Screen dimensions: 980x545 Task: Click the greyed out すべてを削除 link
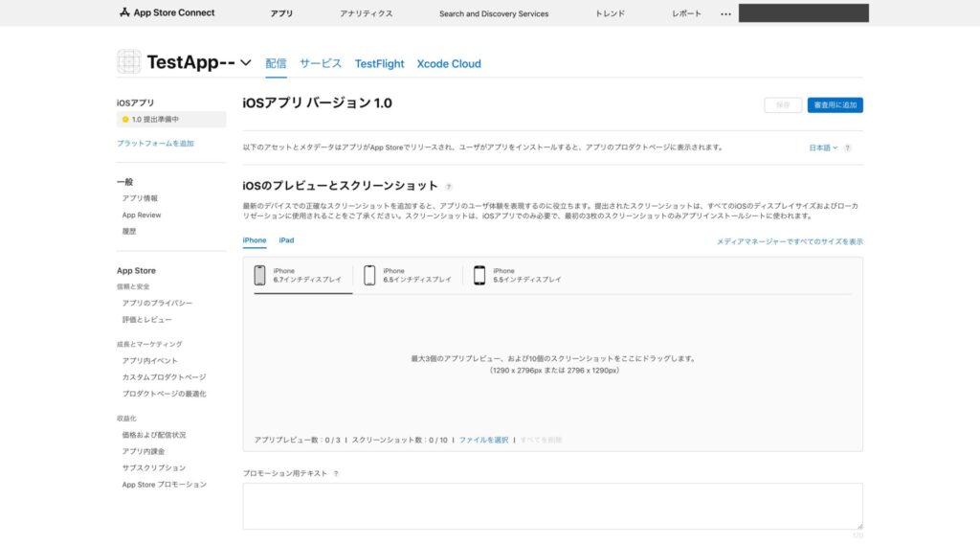tap(541, 440)
